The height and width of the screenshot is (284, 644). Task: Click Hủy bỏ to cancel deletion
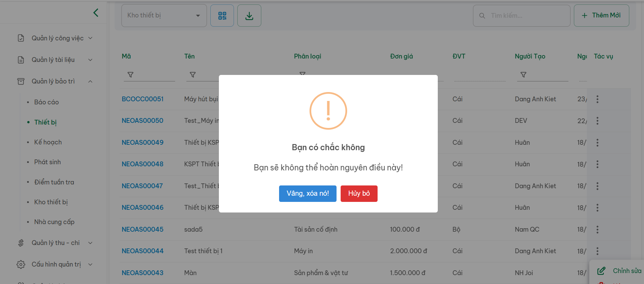point(359,194)
